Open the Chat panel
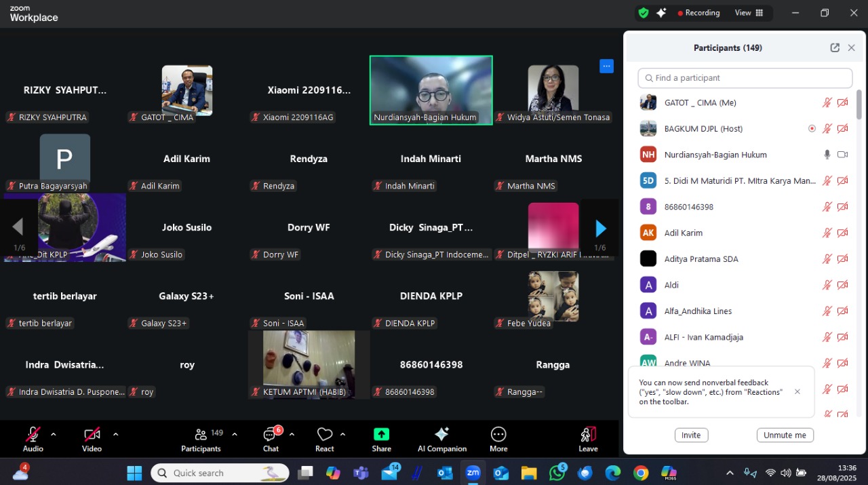The width and height of the screenshot is (868, 485). (271, 435)
